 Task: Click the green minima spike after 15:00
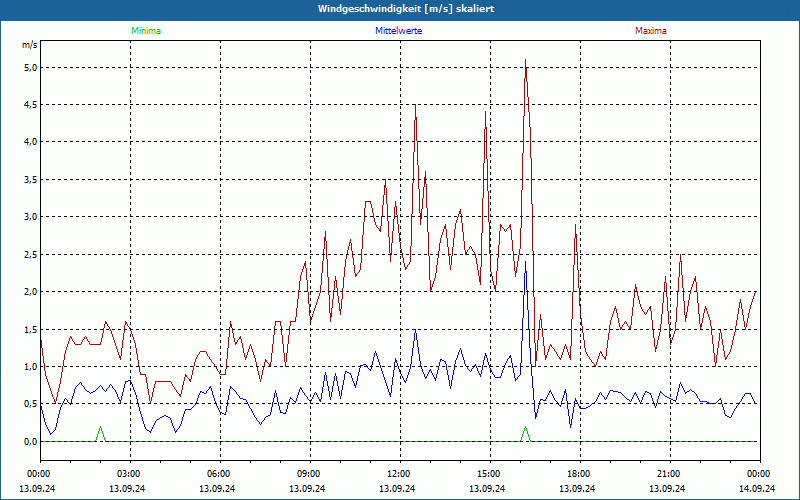526,434
